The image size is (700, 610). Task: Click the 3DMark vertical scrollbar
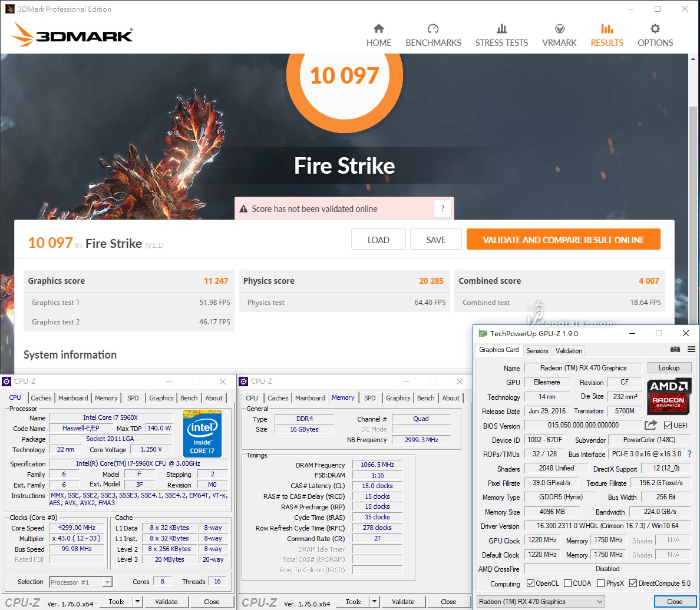point(693,214)
